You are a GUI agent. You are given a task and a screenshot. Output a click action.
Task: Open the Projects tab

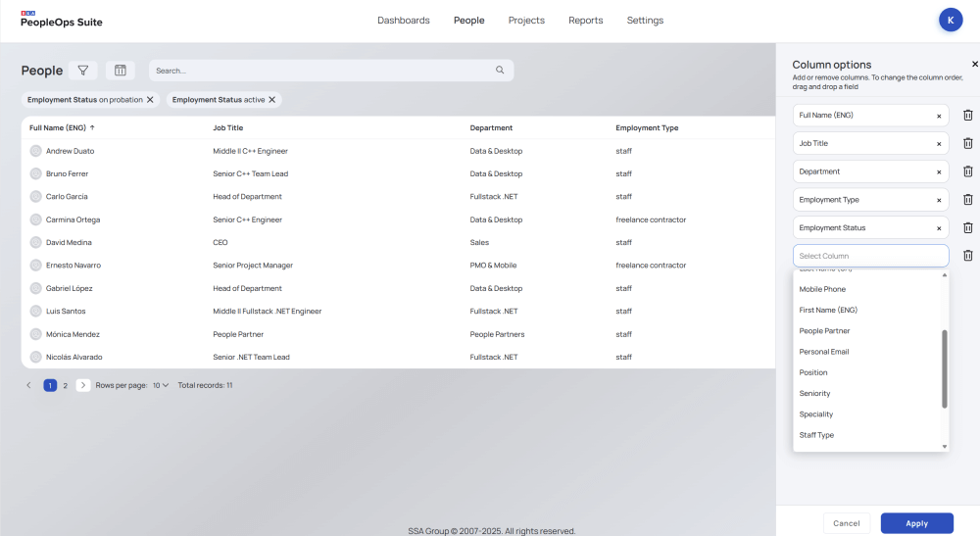[526, 21]
